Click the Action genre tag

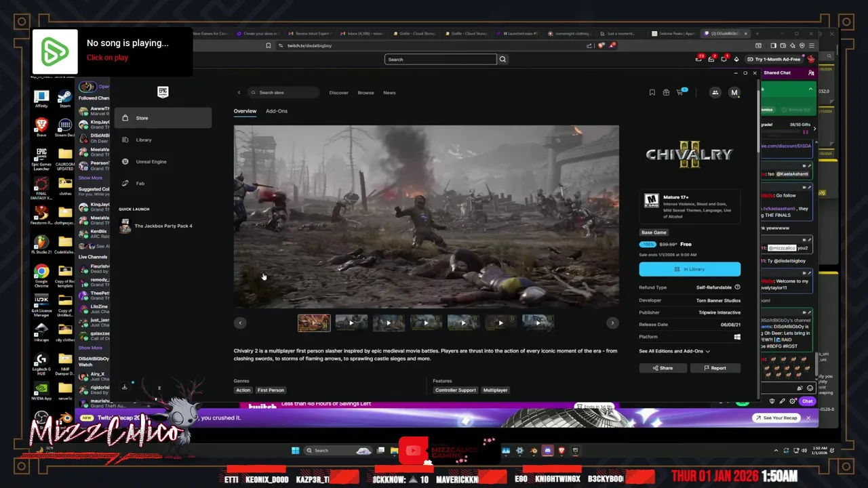click(x=243, y=390)
